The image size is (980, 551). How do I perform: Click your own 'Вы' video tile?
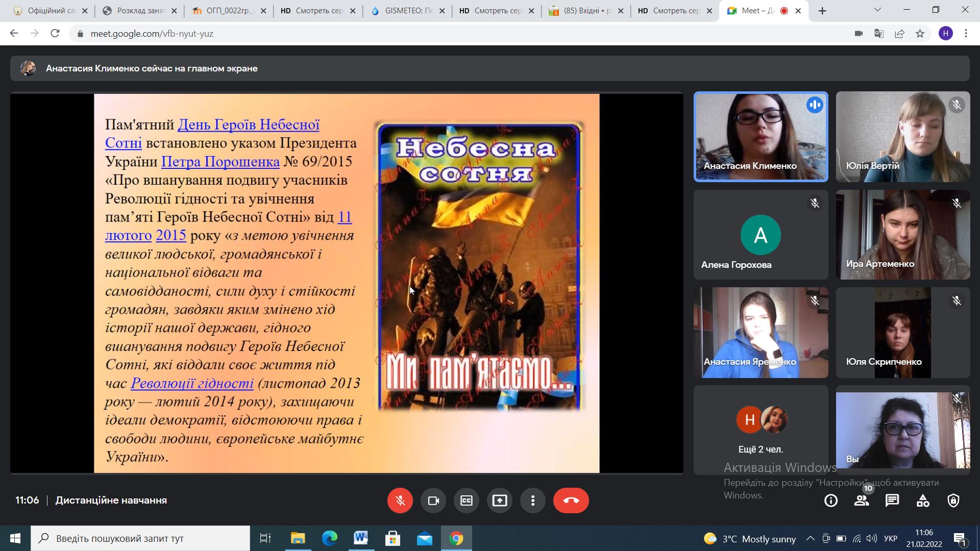pos(903,430)
